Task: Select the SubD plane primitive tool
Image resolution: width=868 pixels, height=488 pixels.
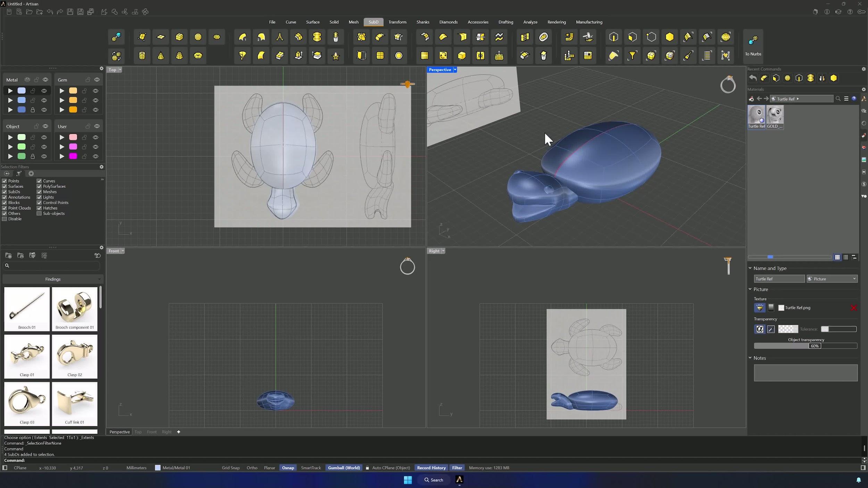Action: pyautogui.click(x=161, y=37)
